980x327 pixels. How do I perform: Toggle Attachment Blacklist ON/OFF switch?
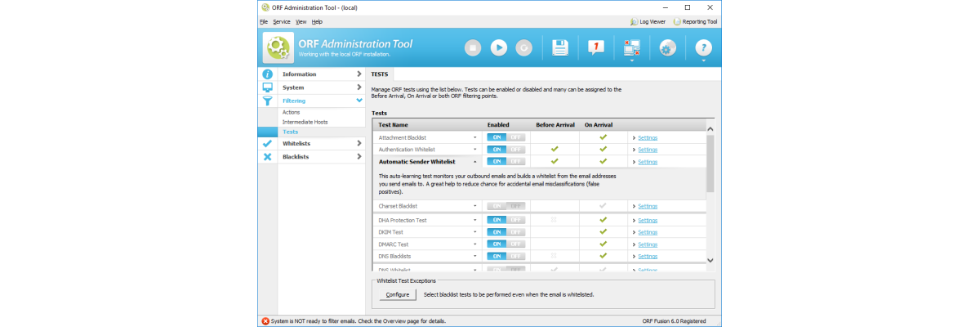click(x=506, y=137)
